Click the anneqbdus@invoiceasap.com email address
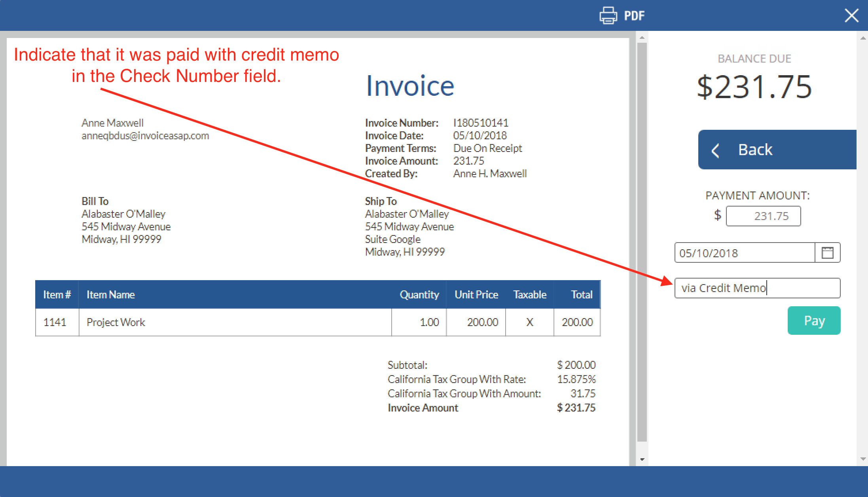The width and height of the screenshot is (868, 497). tap(145, 135)
